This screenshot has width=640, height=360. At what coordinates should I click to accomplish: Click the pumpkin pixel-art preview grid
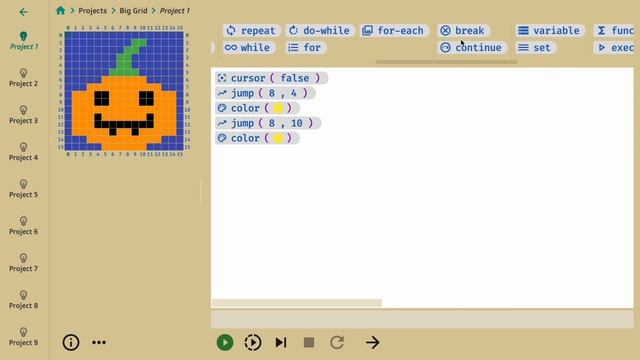(x=124, y=91)
